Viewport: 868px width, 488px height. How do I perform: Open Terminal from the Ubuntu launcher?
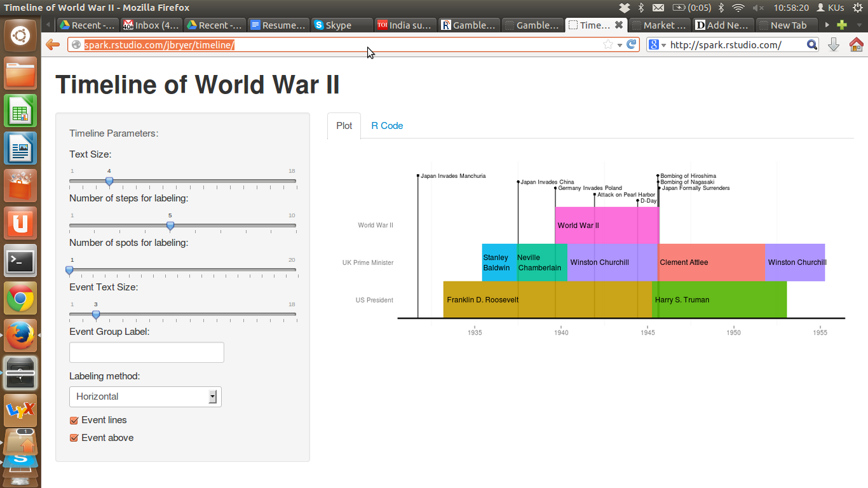click(x=20, y=261)
